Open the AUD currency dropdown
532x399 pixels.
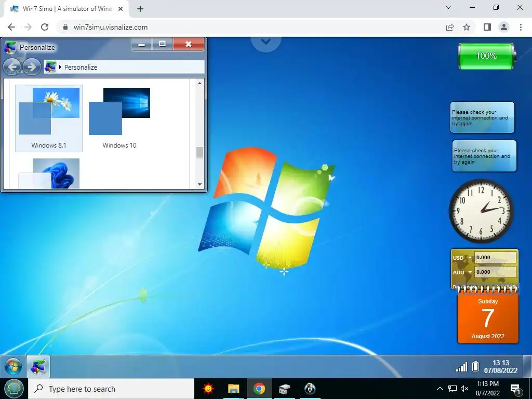(x=470, y=272)
